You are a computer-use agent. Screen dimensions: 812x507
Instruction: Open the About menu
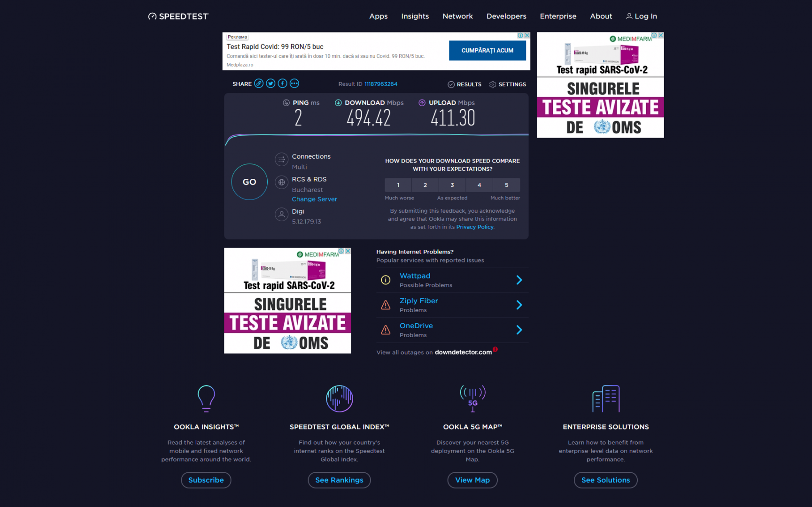coord(601,16)
